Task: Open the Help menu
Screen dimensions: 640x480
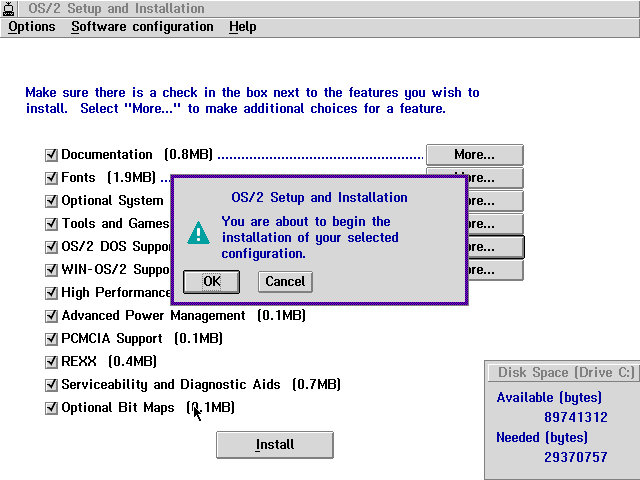Action: pos(242,27)
